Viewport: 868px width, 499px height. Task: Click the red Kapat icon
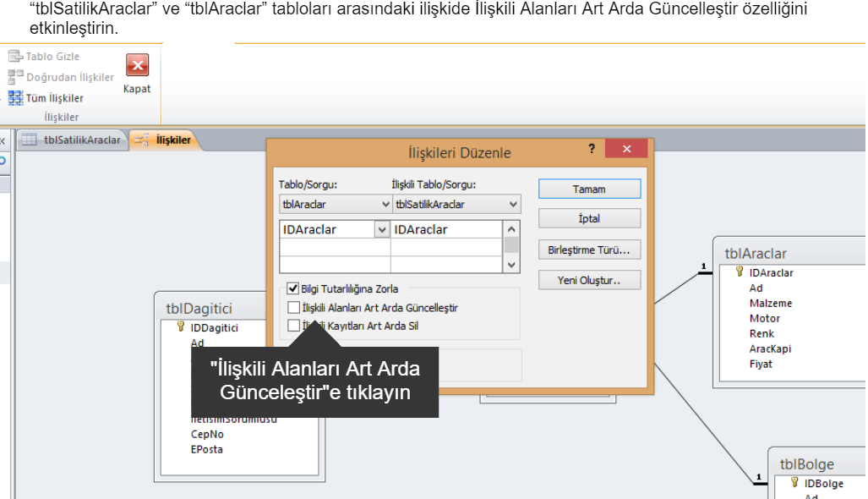[x=137, y=65]
